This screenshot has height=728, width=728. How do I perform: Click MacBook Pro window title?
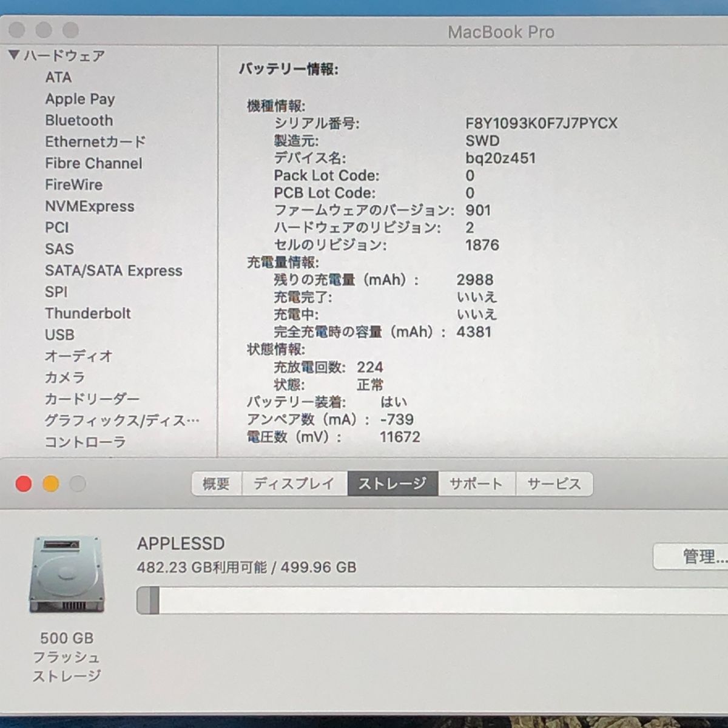click(501, 32)
